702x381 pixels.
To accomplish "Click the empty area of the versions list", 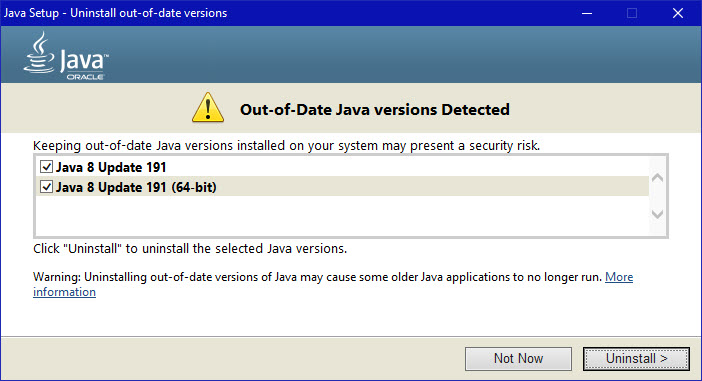I will point(342,215).
